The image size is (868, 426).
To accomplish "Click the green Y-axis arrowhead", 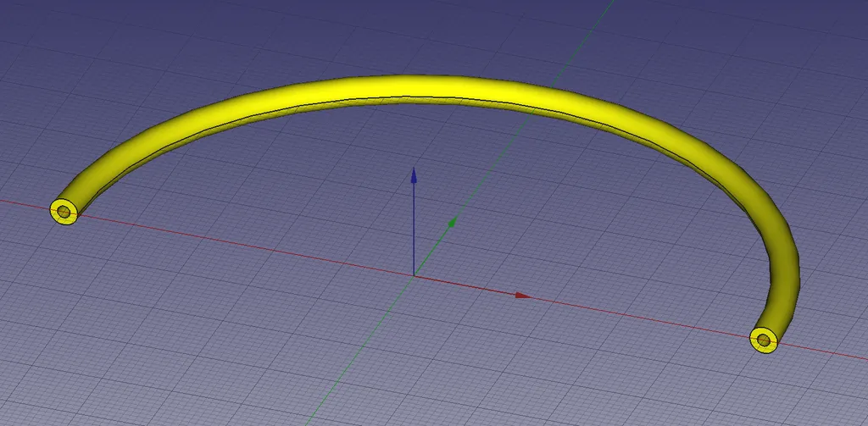I will click(453, 223).
